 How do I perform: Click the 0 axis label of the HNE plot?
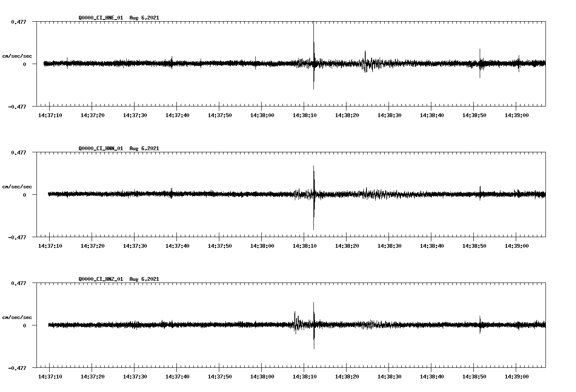coord(25,64)
